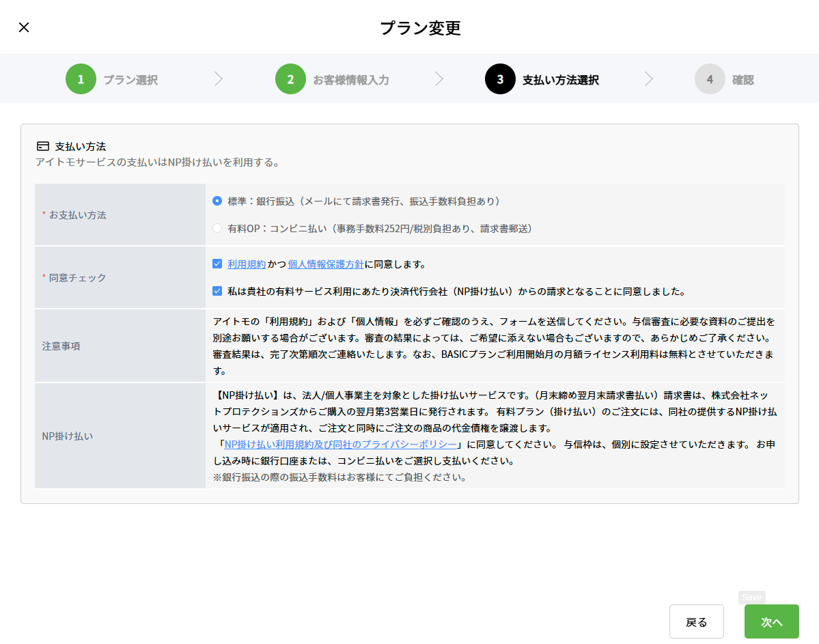Select 有料OP：コンビニ払い payment option

tap(217, 229)
